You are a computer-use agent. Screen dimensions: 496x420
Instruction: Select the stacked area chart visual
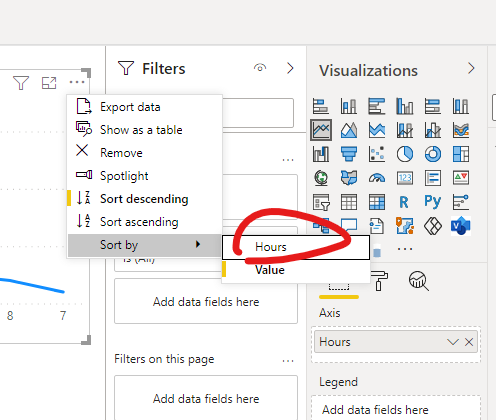pos(377,130)
